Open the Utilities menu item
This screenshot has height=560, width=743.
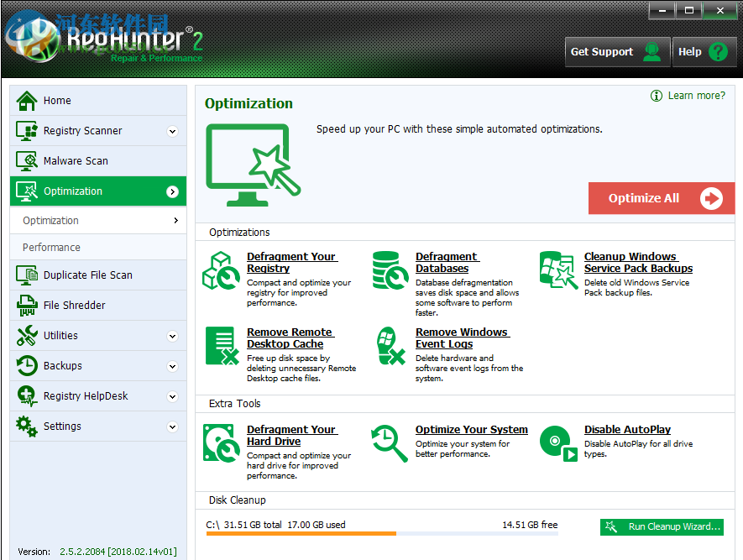98,336
